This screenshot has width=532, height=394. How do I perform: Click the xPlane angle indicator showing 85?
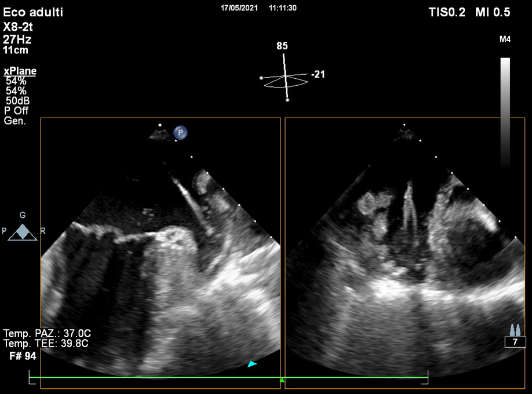click(282, 46)
